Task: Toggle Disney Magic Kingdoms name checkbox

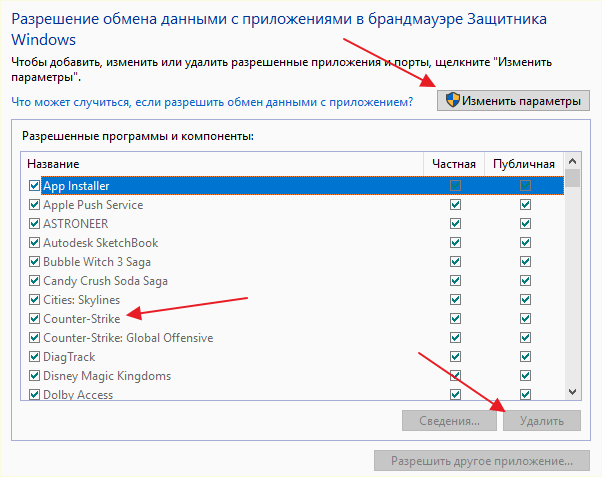Action: coord(34,376)
